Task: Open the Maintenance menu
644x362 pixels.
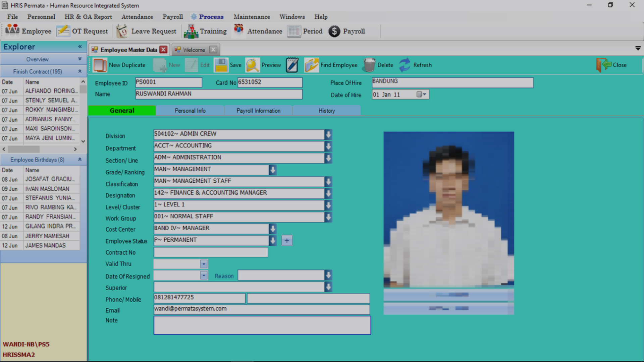Action: (252, 17)
